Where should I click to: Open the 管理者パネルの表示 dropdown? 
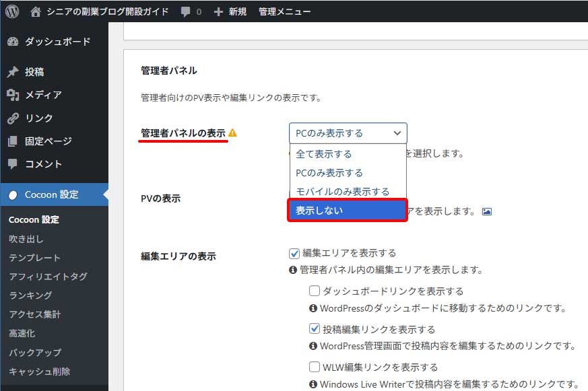click(348, 133)
